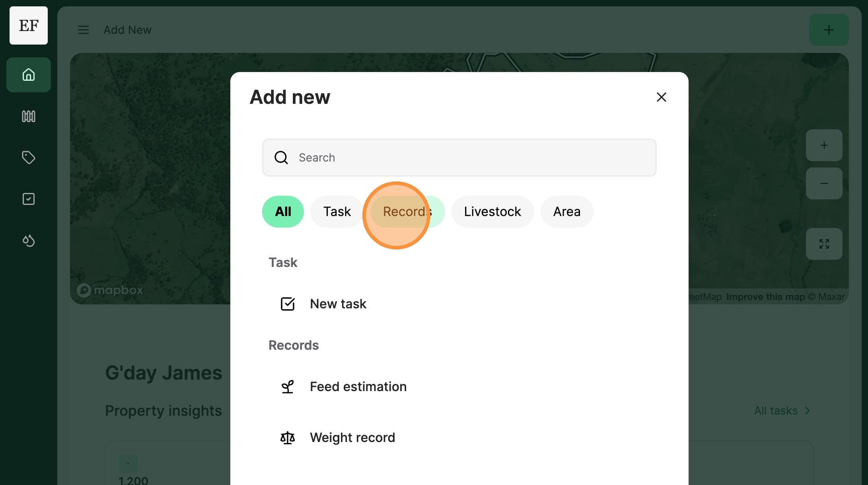
Task: Select the All filter chip
Action: coord(283,212)
